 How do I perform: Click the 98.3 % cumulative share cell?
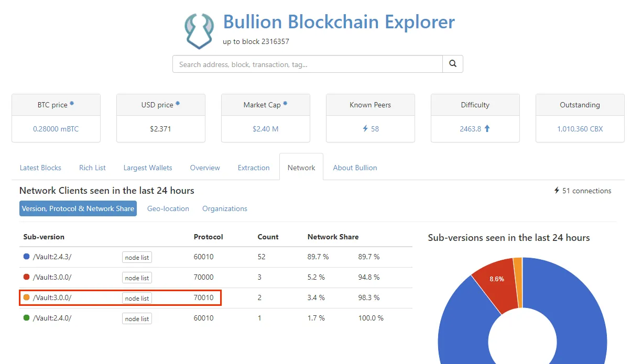click(369, 297)
